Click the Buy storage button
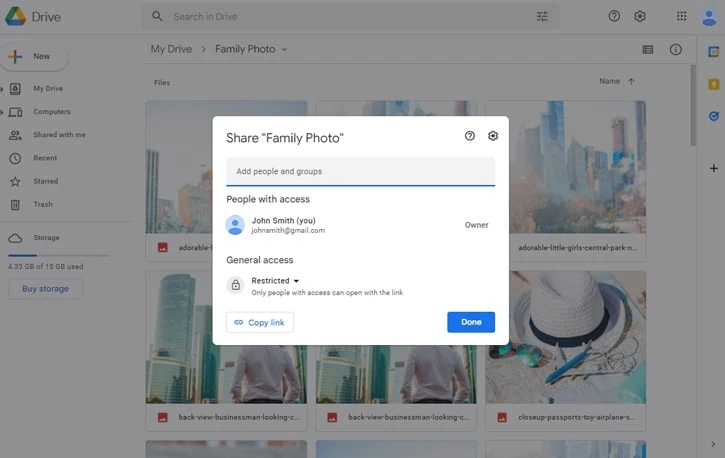This screenshot has width=725, height=458. pyautogui.click(x=45, y=289)
